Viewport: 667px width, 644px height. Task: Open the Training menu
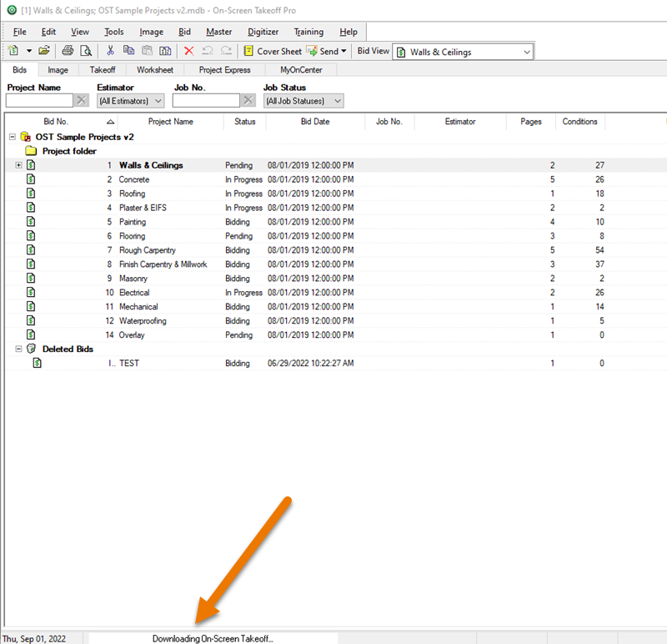coord(308,32)
